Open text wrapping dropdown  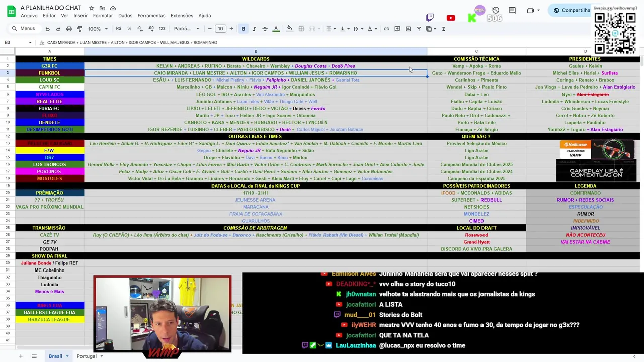pyautogui.click(x=357, y=29)
